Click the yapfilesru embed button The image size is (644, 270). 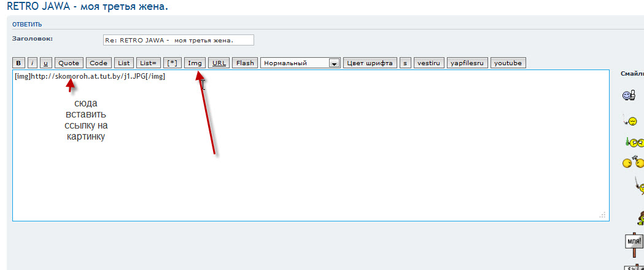tap(467, 63)
